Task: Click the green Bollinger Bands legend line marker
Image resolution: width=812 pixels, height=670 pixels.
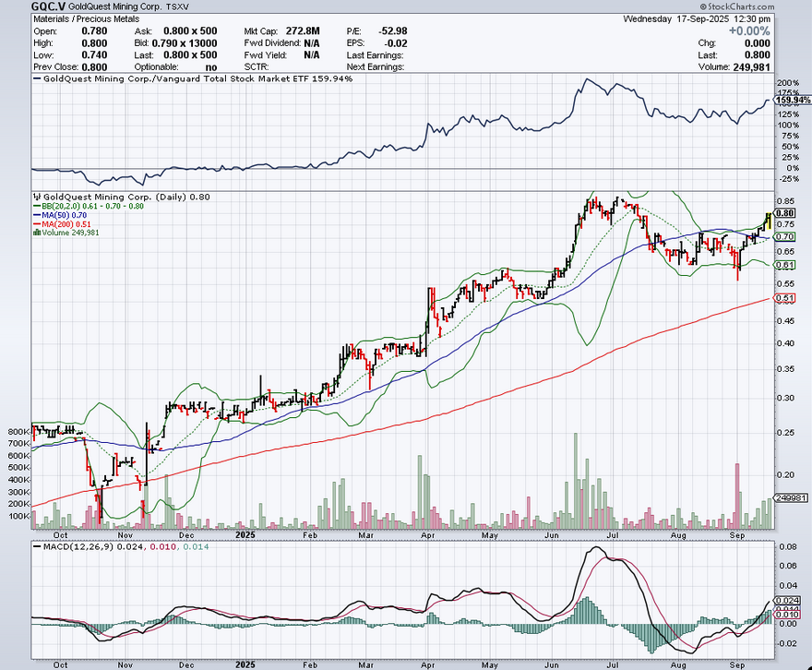Action: click(x=37, y=207)
